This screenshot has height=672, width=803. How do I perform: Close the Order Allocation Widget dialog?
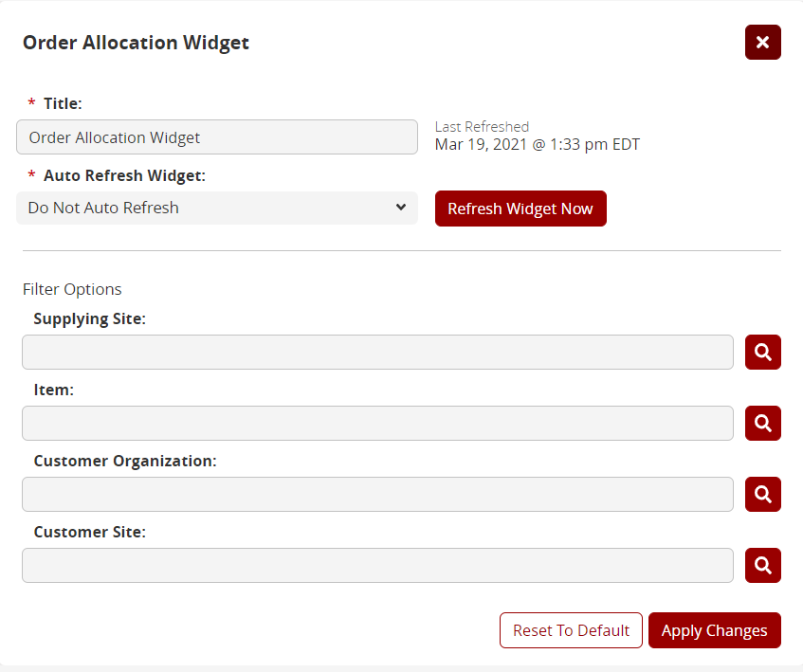[x=762, y=43]
